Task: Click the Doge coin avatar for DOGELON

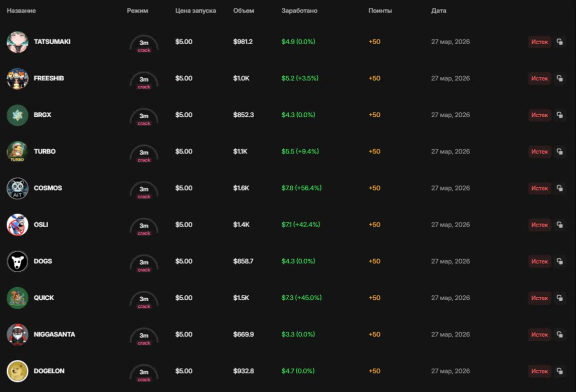Action: [17, 371]
